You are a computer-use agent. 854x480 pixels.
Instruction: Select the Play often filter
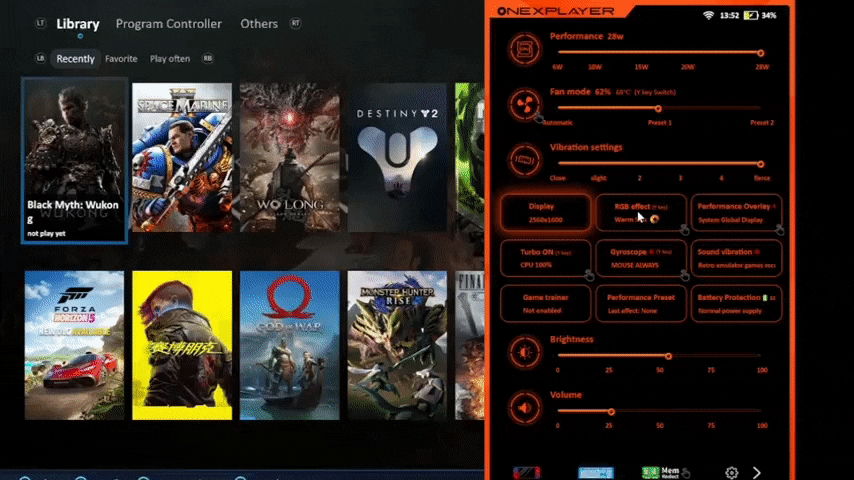tap(170, 59)
